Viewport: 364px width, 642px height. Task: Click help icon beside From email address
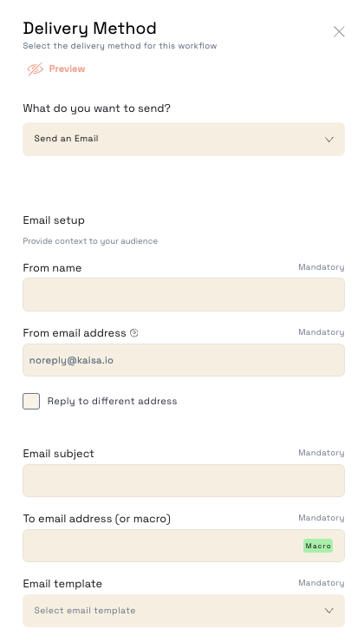tap(133, 333)
